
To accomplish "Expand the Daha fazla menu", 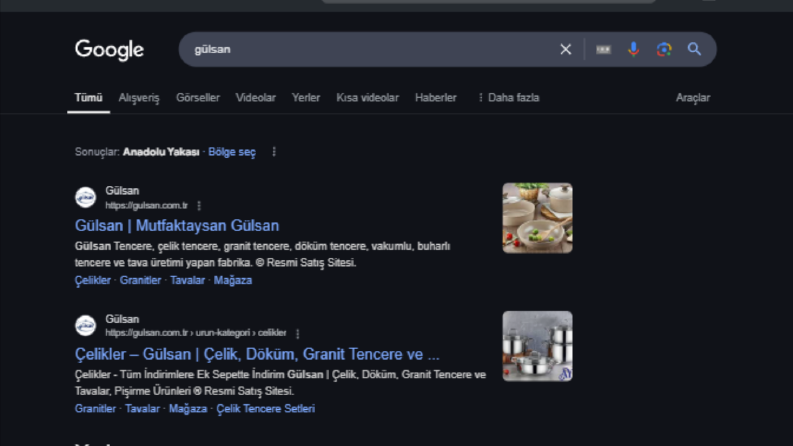I will coord(508,98).
